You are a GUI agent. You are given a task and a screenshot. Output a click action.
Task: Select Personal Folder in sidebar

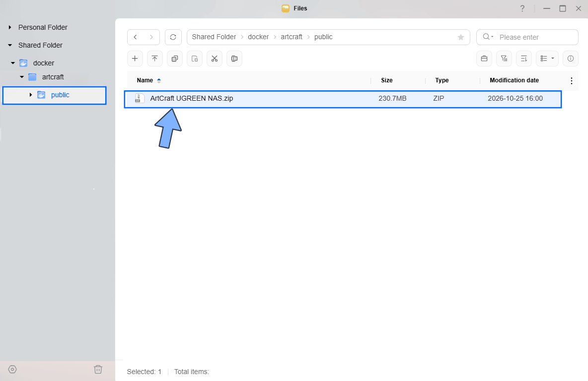coord(43,27)
